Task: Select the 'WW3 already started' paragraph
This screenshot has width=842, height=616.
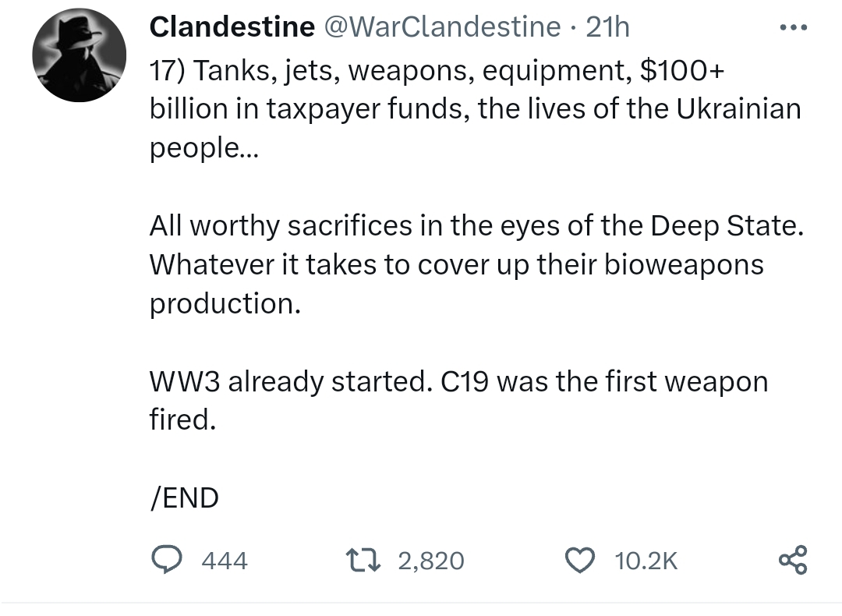Action: pyautogui.click(x=458, y=400)
